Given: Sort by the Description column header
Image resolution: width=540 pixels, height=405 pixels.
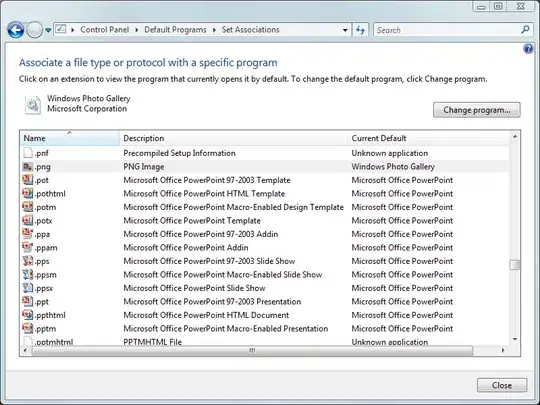Looking at the screenshot, I should 234,138.
